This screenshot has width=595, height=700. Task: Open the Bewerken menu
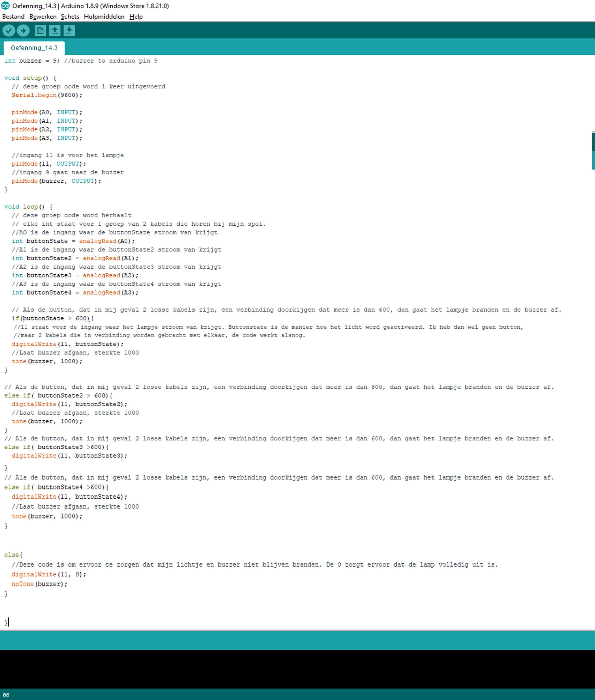tap(43, 17)
